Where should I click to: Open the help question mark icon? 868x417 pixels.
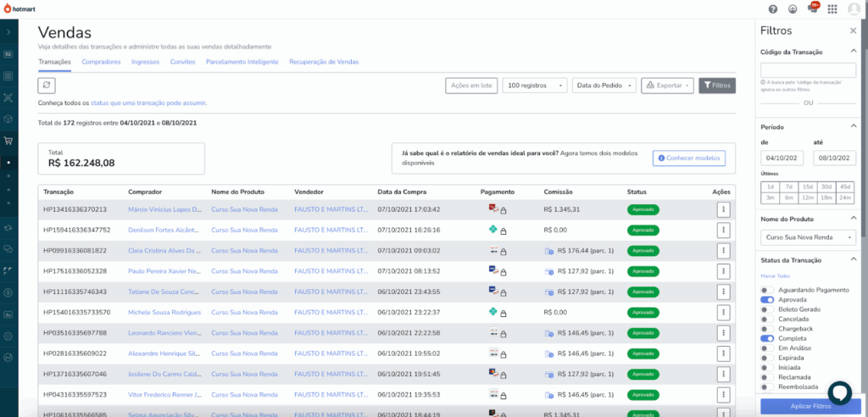point(772,9)
